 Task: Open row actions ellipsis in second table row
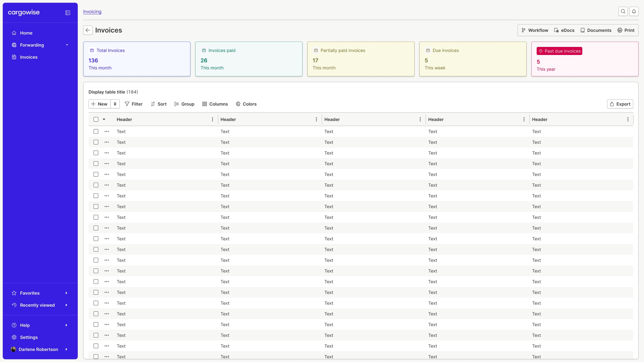pyautogui.click(x=107, y=142)
